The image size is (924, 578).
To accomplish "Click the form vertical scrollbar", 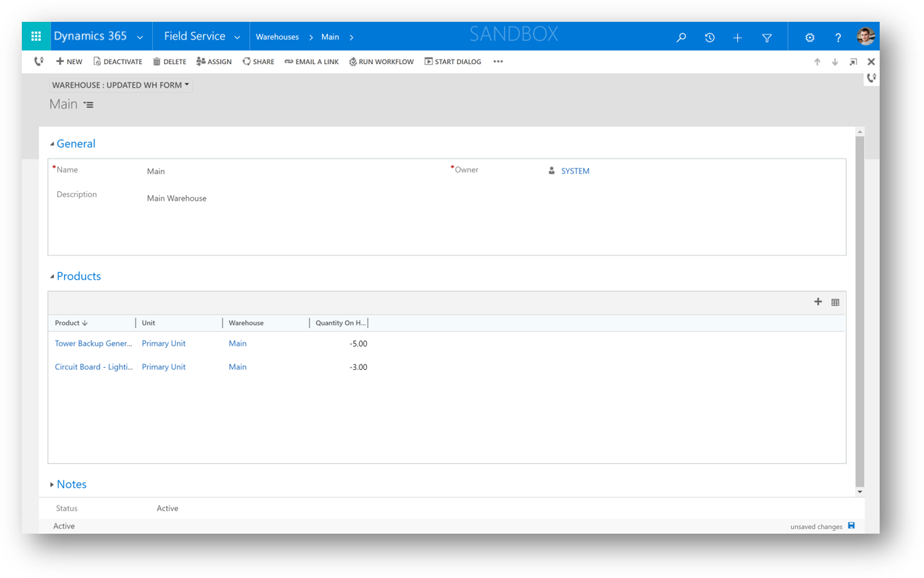I will (860, 311).
